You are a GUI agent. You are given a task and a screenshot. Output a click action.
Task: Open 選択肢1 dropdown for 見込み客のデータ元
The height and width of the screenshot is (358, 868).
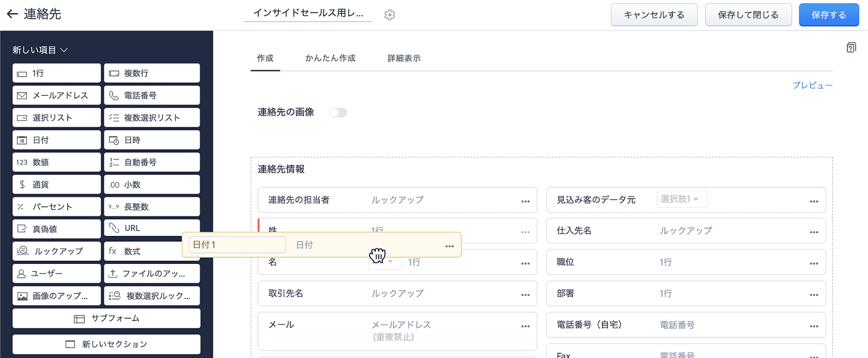tap(681, 199)
